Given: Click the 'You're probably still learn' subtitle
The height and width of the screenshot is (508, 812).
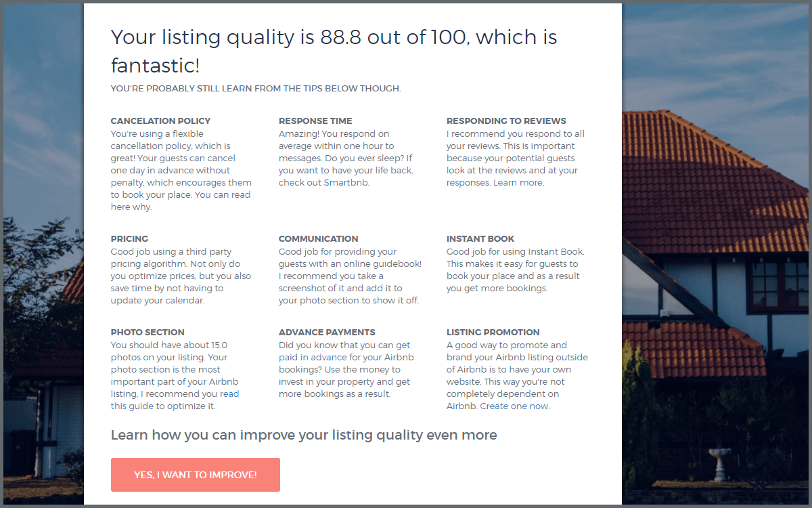Looking at the screenshot, I should (256, 89).
